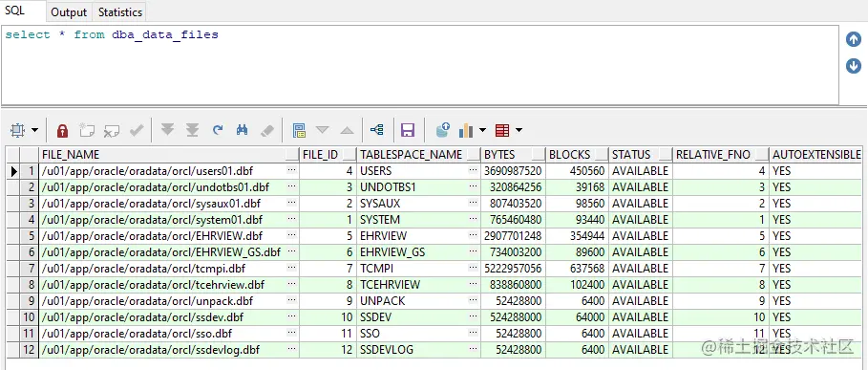Click inside the SQL editor query text
The image size is (868, 370).
coord(112,34)
